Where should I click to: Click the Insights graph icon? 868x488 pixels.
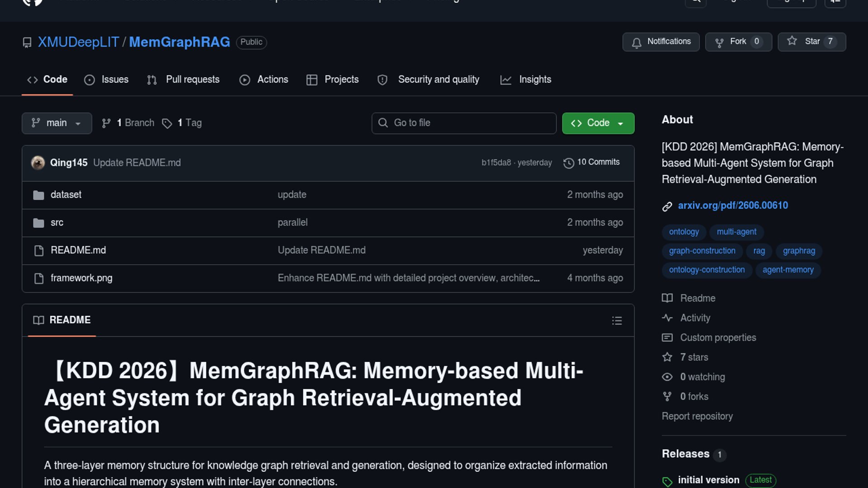(x=506, y=80)
